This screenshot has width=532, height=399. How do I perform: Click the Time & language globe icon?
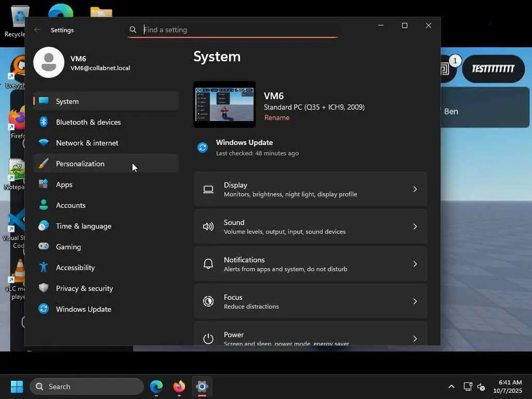pyautogui.click(x=44, y=226)
